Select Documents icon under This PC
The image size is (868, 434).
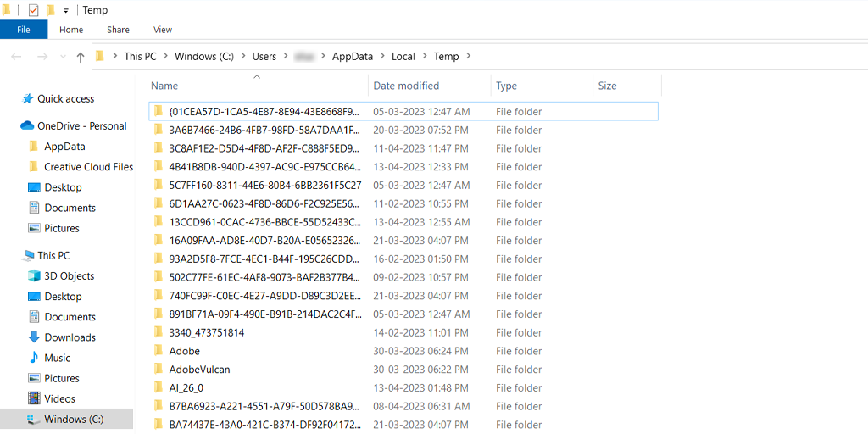coord(34,317)
